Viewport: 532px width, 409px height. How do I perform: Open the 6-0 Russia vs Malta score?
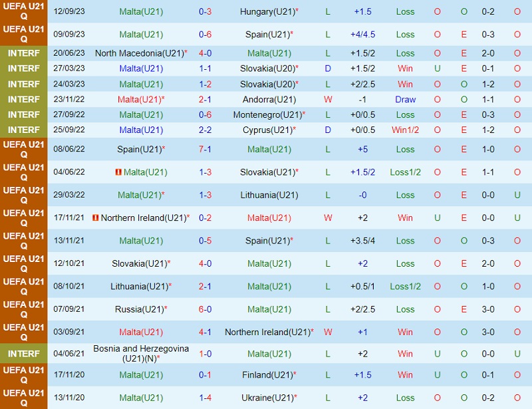[205, 309]
